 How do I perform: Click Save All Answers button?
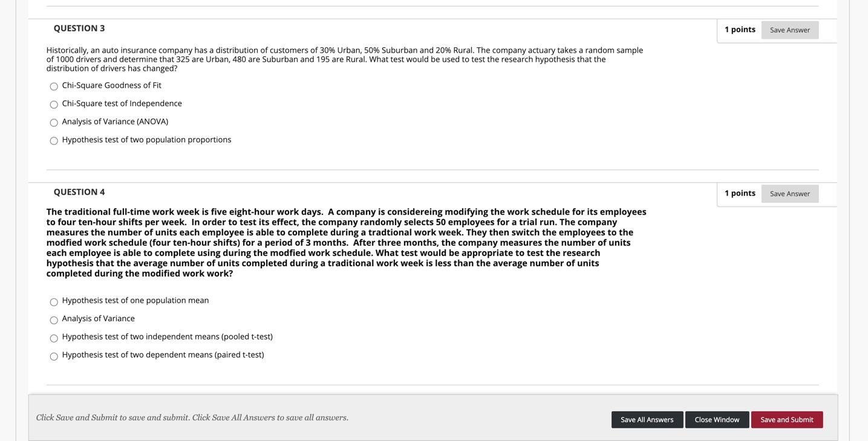[647, 420]
